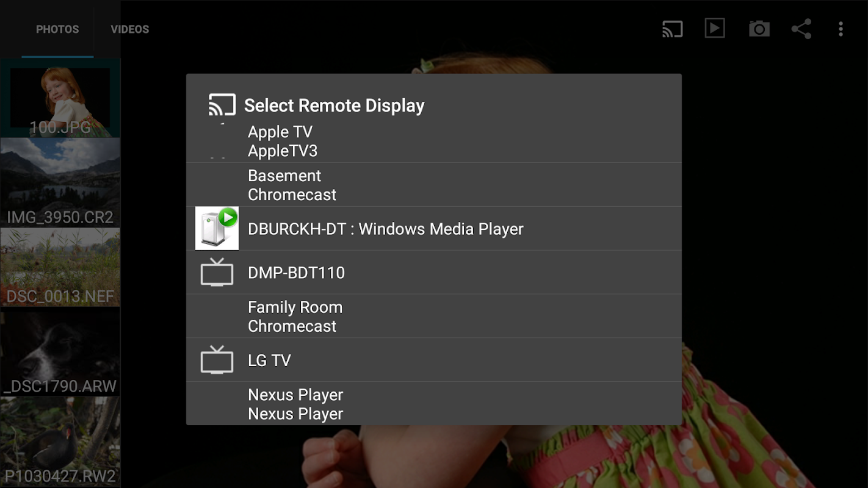Click the TV icon beside LG TV

tap(217, 360)
